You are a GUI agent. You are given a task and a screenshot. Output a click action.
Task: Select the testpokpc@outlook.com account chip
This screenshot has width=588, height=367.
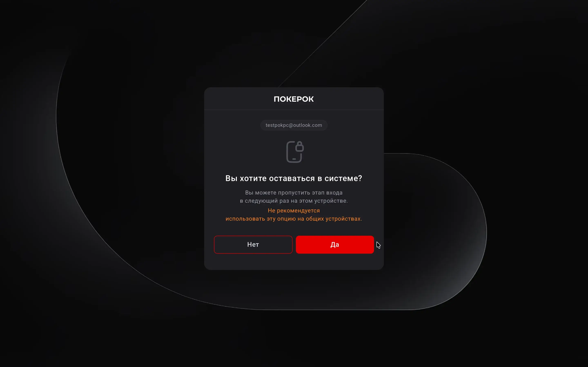294,125
